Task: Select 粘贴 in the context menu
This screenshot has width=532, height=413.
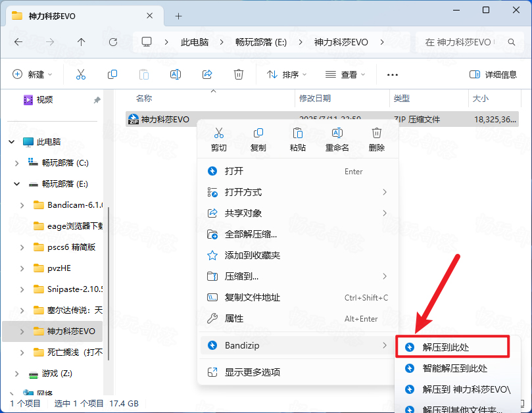Action: pyautogui.click(x=297, y=139)
